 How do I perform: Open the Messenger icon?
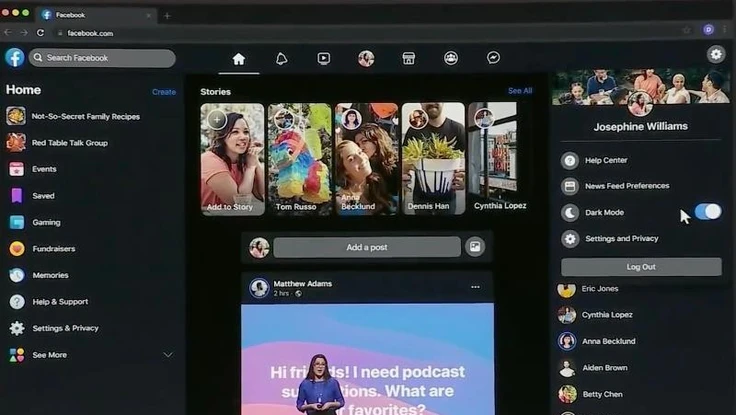click(x=493, y=58)
